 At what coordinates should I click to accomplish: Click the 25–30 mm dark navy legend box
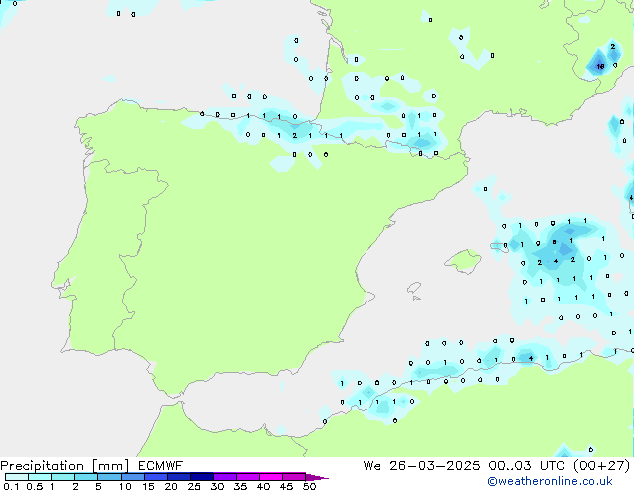coord(202,477)
